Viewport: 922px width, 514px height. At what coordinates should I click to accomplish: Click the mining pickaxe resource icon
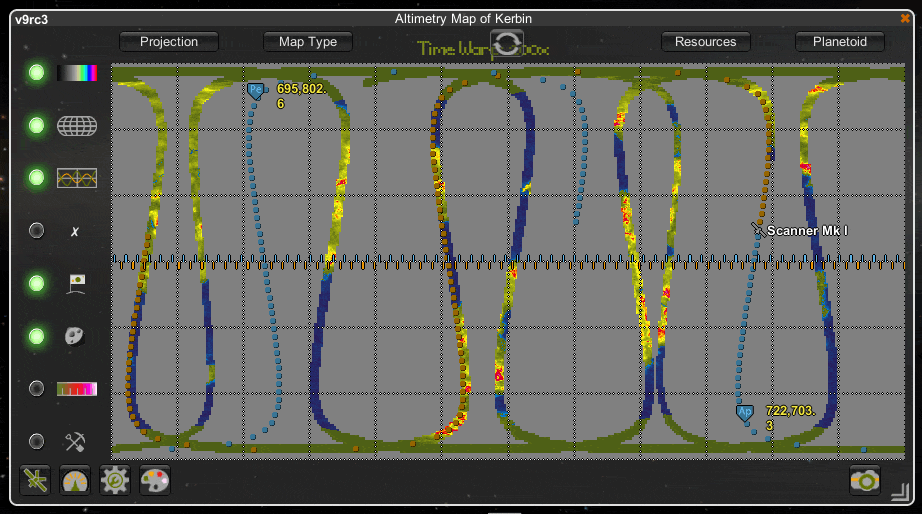pyautogui.click(x=75, y=442)
